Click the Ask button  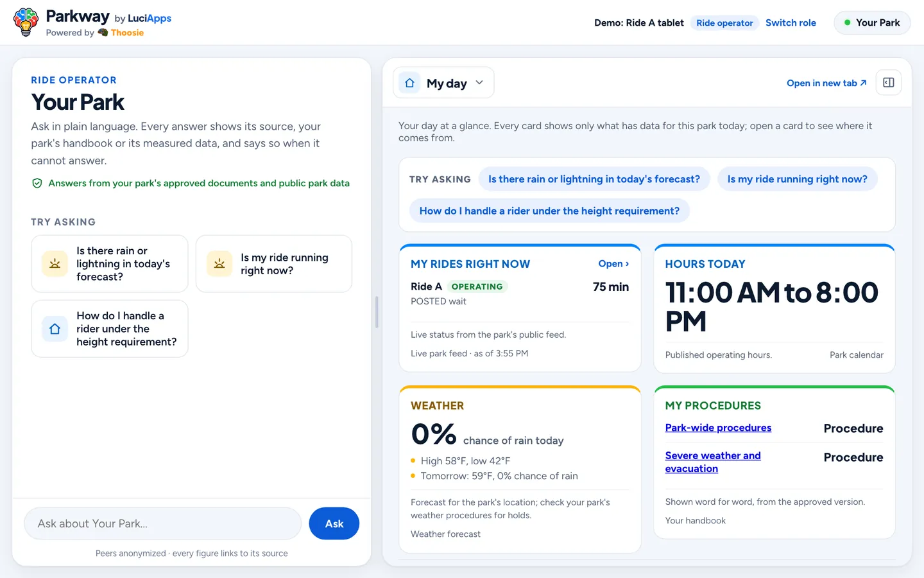[334, 523]
